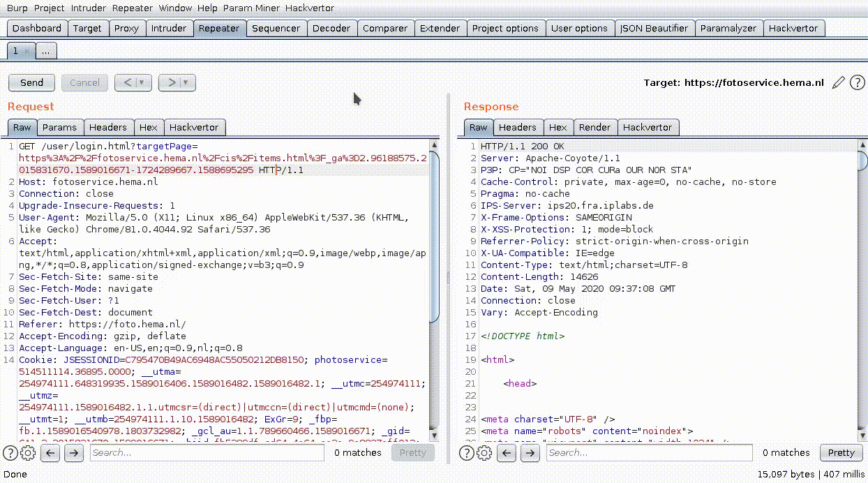The image size is (868, 483).
Task: Close Repeater tab 1 with x
Action: 27,51
